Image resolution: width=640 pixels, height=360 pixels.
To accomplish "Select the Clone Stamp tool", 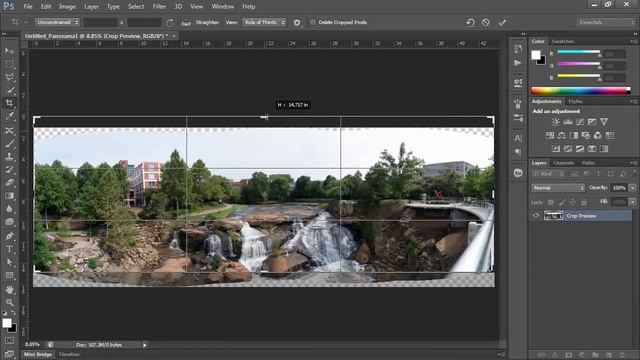I will tap(9, 156).
